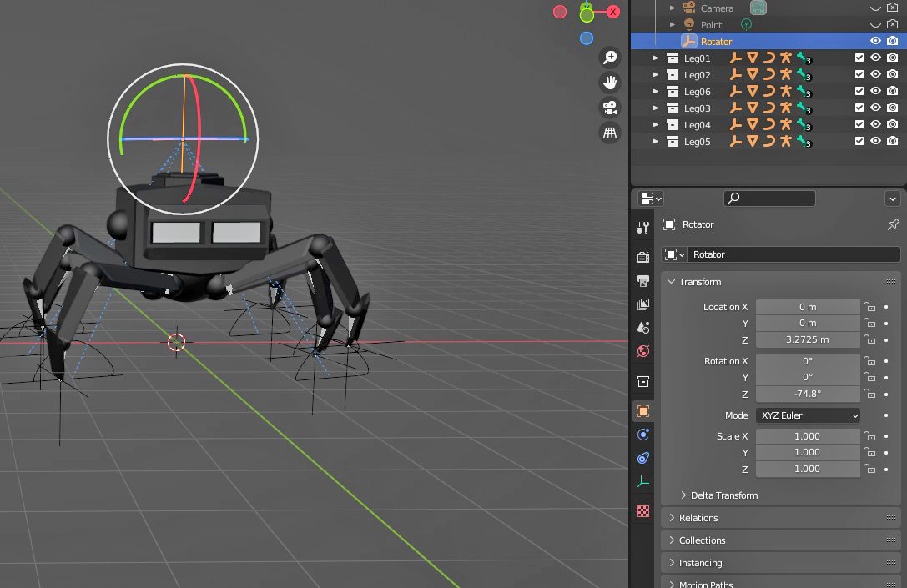Select the pan view hand icon
The image size is (907, 588).
[x=610, y=82]
